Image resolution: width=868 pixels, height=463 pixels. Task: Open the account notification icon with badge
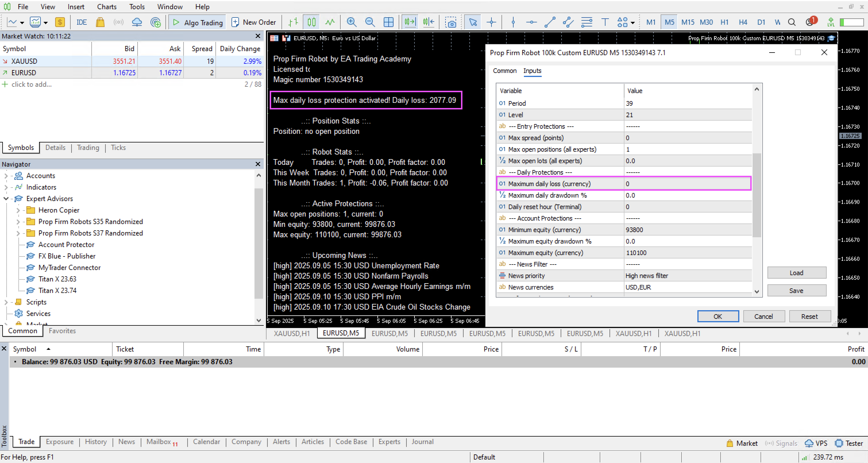(811, 22)
